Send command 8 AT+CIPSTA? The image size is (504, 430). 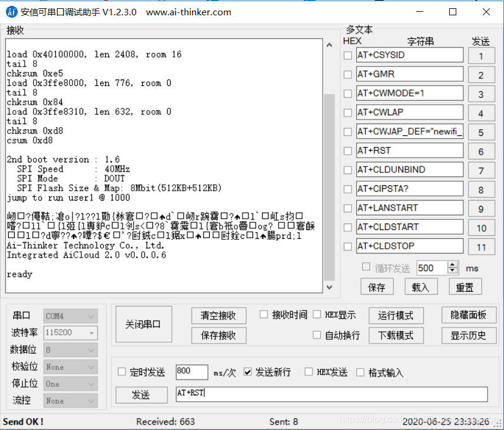(x=481, y=190)
